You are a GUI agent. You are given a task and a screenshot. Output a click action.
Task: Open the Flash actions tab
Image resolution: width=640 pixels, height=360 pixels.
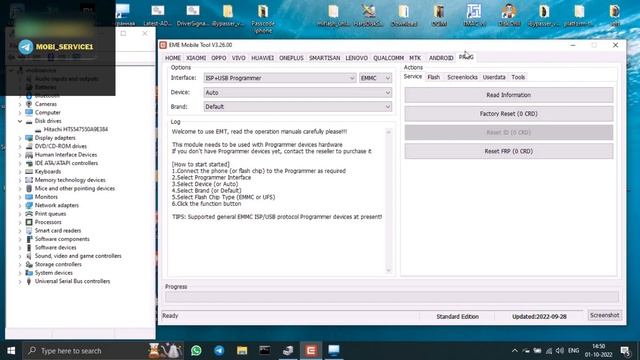[433, 77]
